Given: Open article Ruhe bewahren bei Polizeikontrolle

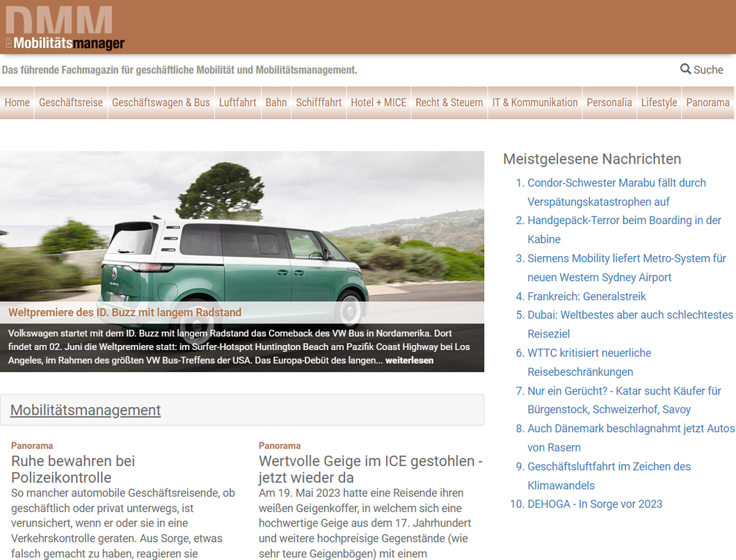Looking at the screenshot, I should (x=73, y=469).
